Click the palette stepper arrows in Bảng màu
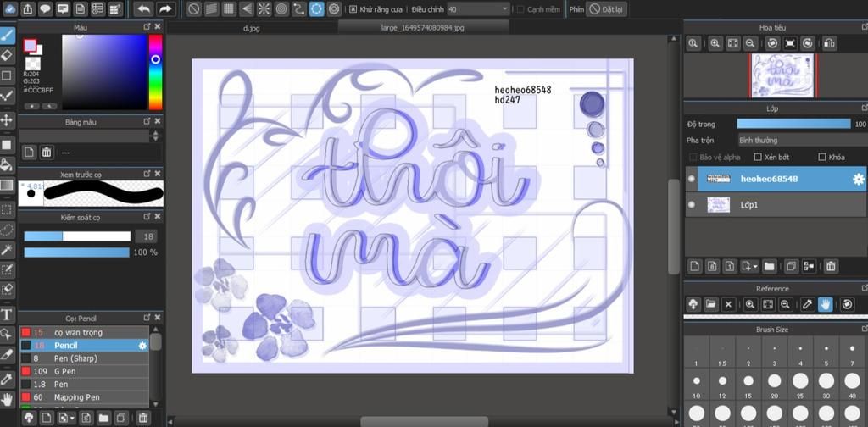 click(x=156, y=136)
